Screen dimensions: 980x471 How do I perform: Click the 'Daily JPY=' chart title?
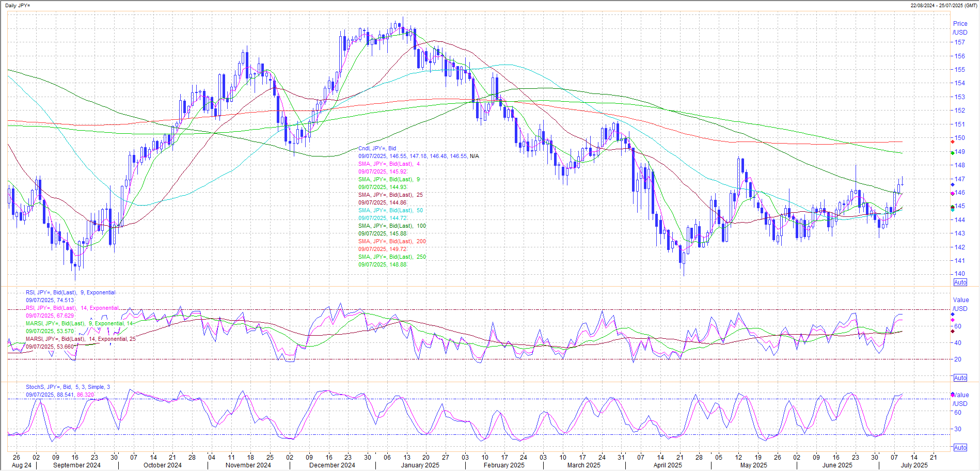[18, 5]
